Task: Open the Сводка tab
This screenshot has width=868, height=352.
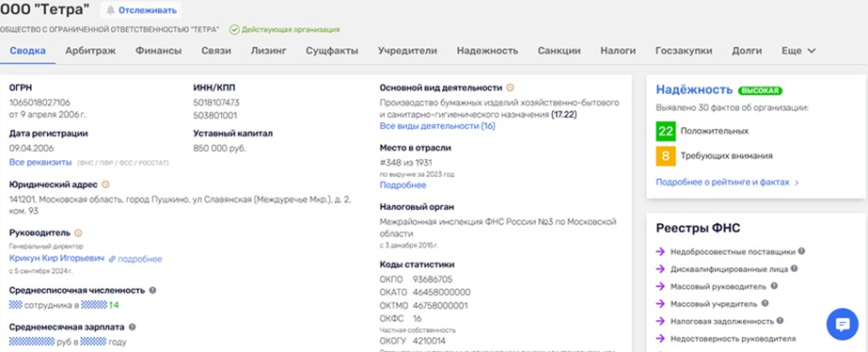Action: 27,51
